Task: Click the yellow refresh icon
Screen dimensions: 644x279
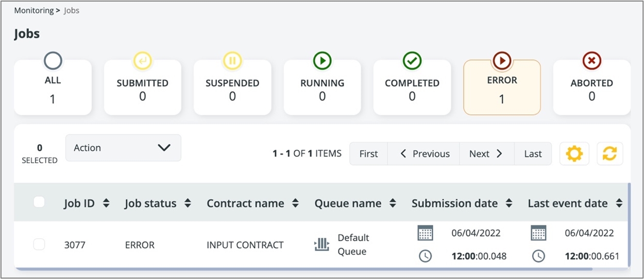Action: (x=609, y=154)
